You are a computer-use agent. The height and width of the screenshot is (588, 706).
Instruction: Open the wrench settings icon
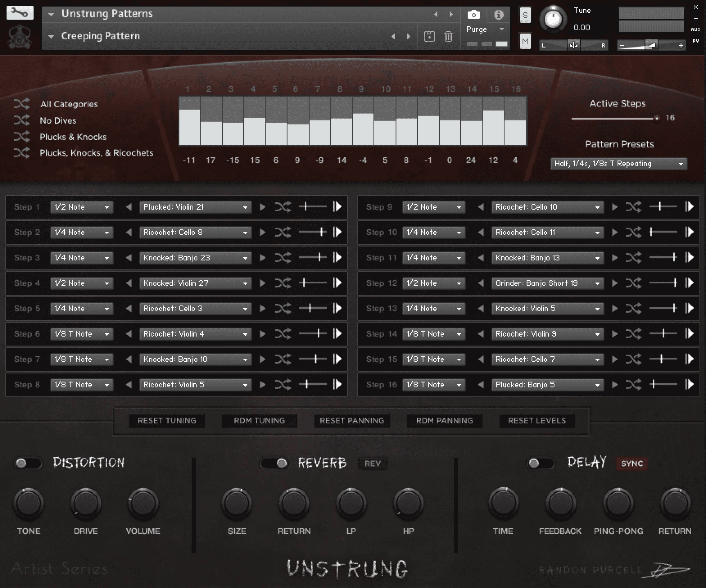[20, 13]
